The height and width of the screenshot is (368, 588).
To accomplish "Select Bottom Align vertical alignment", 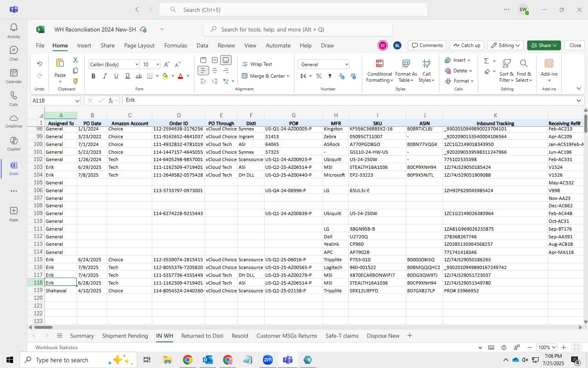I will click(226, 60).
